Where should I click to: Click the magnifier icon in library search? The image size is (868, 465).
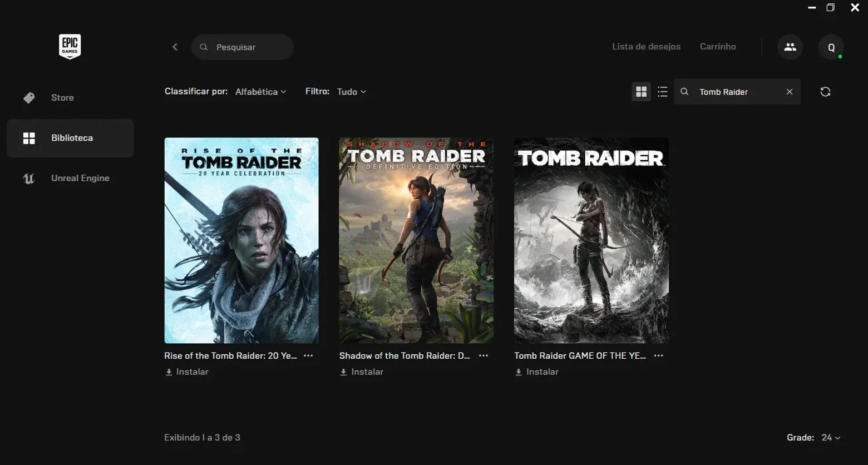click(684, 92)
